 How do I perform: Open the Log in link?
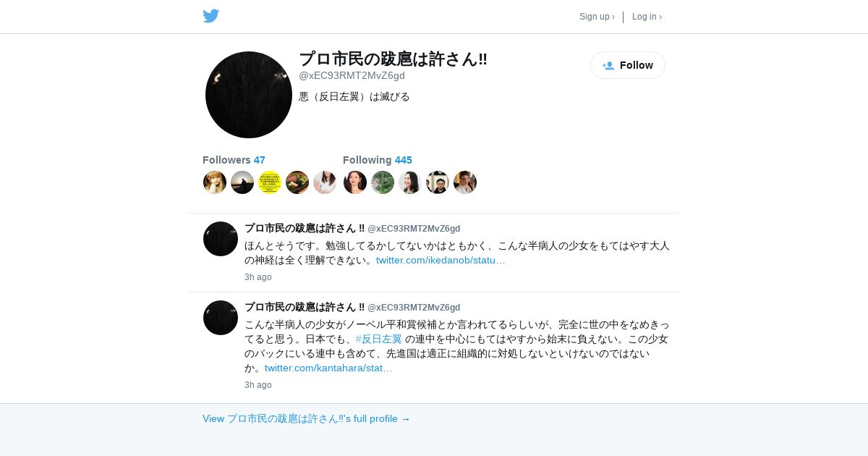point(647,17)
